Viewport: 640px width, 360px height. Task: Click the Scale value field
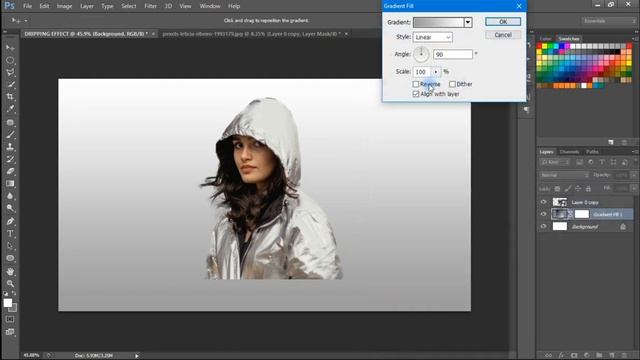[x=422, y=72]
